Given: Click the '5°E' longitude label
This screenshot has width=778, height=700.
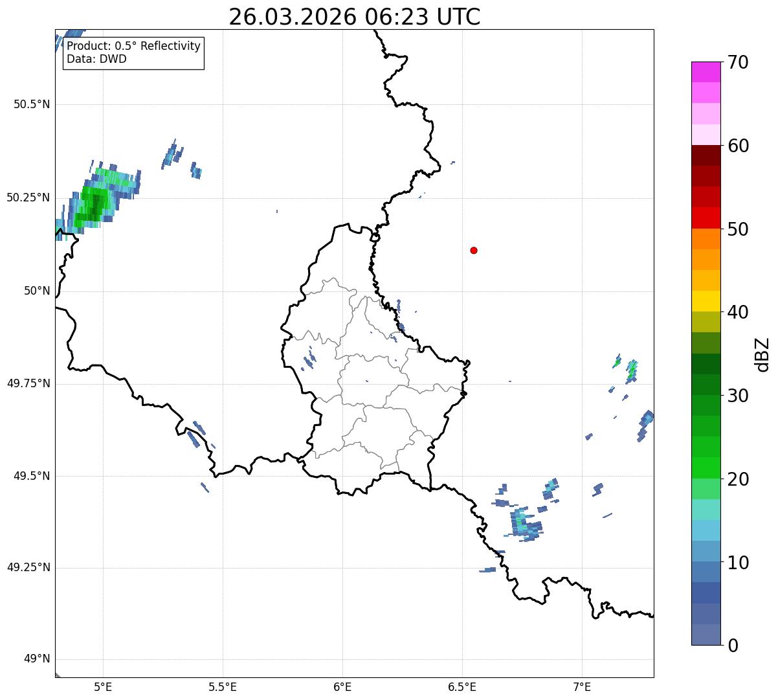Looking at the screenshot, I should (x=103, y=686).
